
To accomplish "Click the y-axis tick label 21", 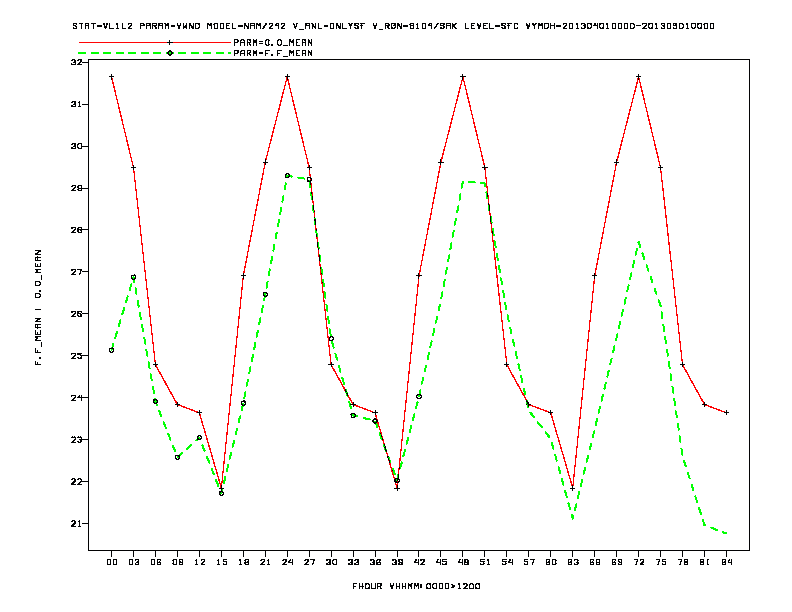I will click(x=76, y=523).
